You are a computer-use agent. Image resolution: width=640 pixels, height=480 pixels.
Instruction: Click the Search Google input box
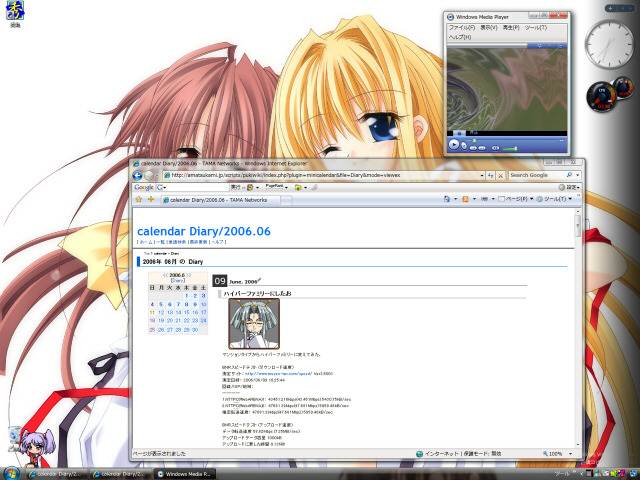coord(538,175)
